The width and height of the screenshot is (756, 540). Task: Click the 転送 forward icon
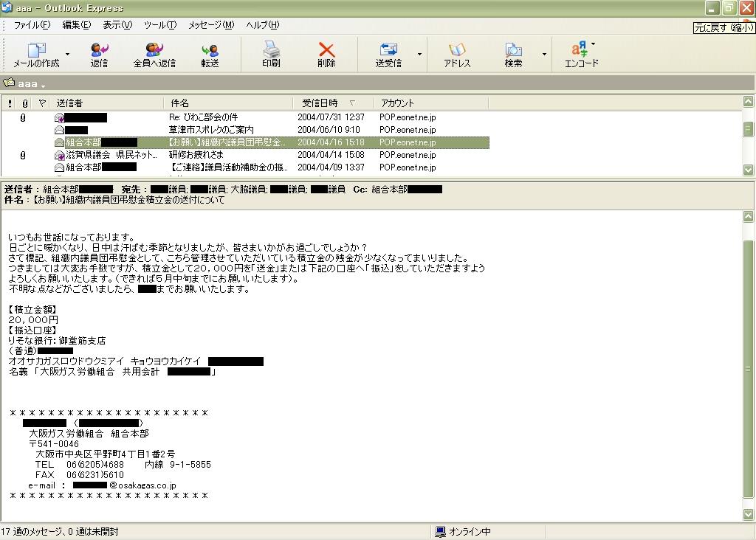pos(210,50)
